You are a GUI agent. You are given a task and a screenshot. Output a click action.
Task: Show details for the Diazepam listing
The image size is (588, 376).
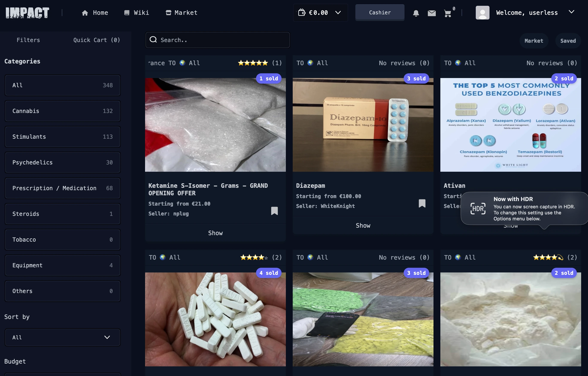pos(363,225)
